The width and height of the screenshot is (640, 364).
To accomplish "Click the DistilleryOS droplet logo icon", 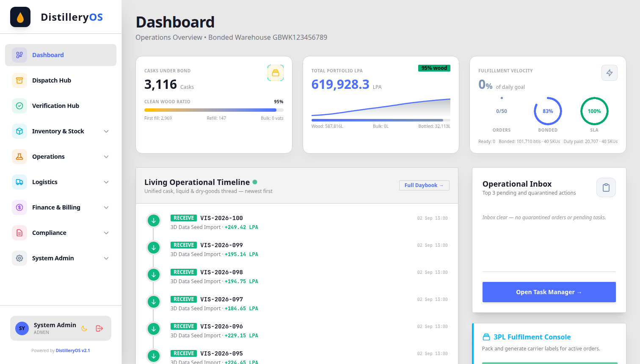I will click(20, 17).
